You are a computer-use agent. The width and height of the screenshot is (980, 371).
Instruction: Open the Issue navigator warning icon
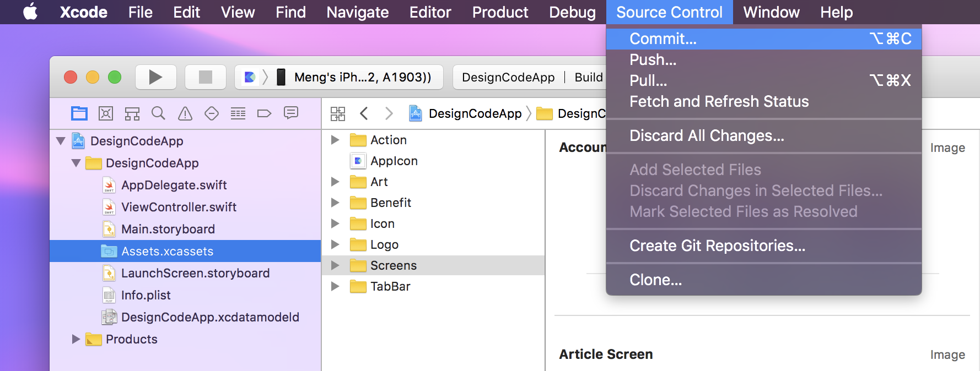[185, 113]
